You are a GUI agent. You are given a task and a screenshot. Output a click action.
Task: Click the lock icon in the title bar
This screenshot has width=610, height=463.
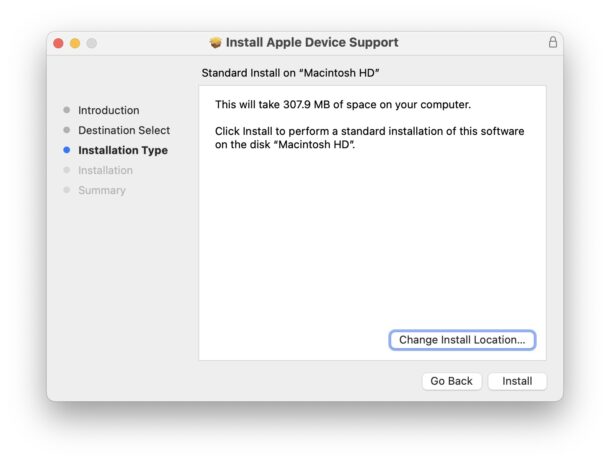[552, 43]
